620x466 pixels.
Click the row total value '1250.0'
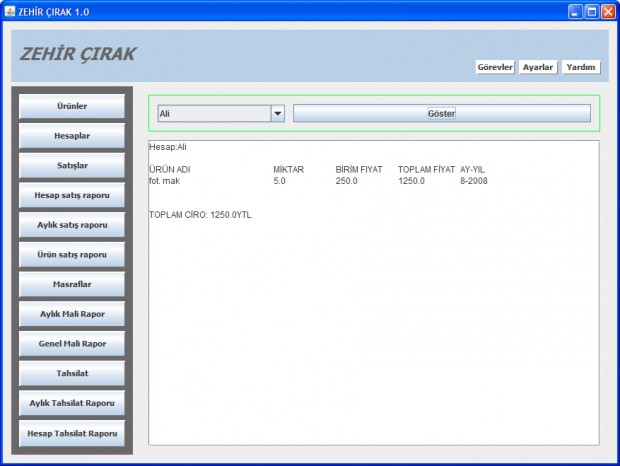pyautogui.click(x=411, y=181)
